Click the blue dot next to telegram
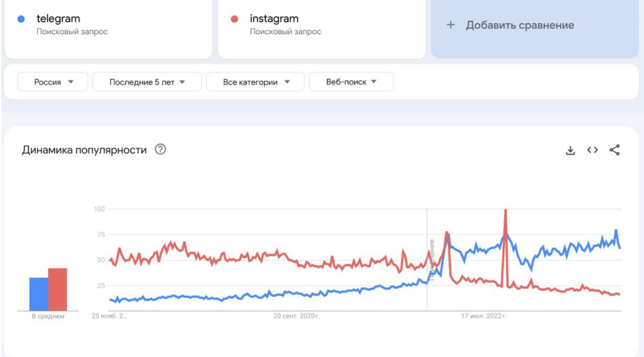 pos(21,19)
